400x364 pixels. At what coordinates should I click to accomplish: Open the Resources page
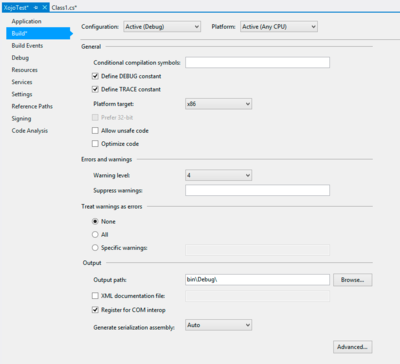tap(24, 70)
